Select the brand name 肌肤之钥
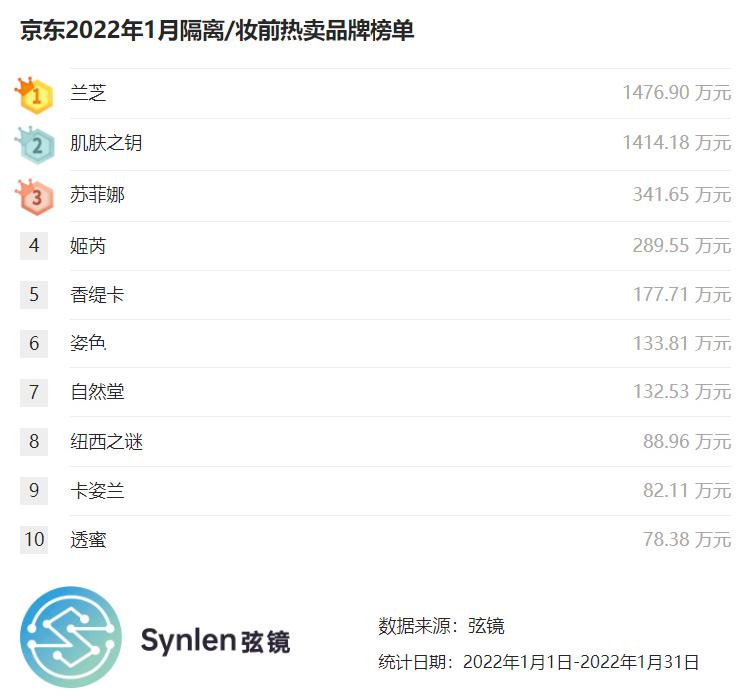Viewport: 750px width, 700px height. click(106, 143)
